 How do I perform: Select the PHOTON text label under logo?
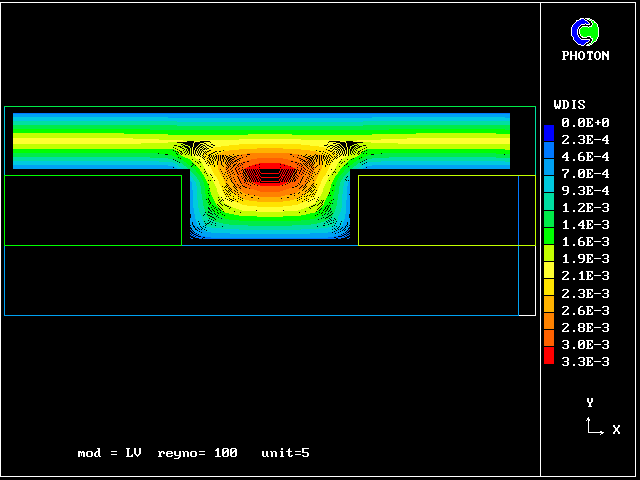[585, 56]
